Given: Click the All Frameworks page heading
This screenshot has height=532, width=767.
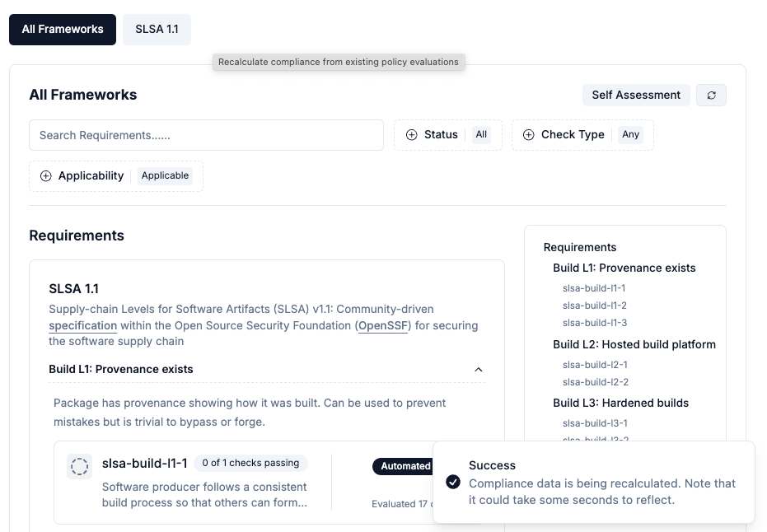Looking at the screenshot, I should coord(83,95).
